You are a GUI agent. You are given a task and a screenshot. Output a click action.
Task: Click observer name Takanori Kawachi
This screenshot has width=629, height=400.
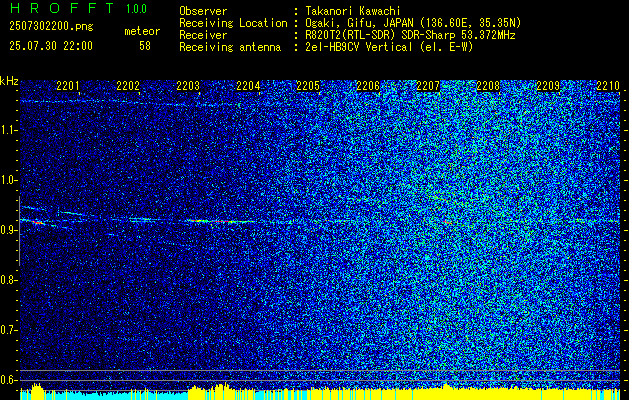(x=353, y=11)
